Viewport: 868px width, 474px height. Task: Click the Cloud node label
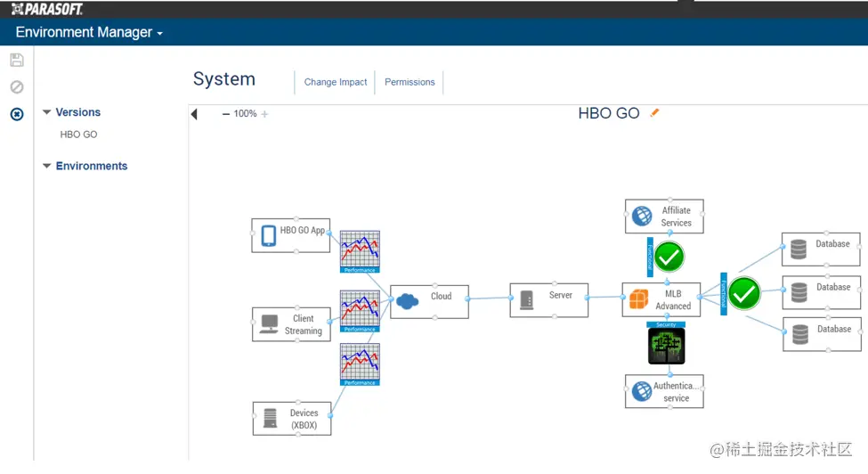[442, 296]
